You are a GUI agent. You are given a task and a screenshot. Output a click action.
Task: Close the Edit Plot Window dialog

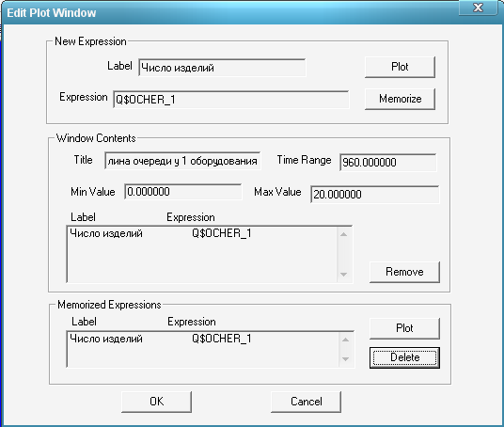click(x=478, y=8)
